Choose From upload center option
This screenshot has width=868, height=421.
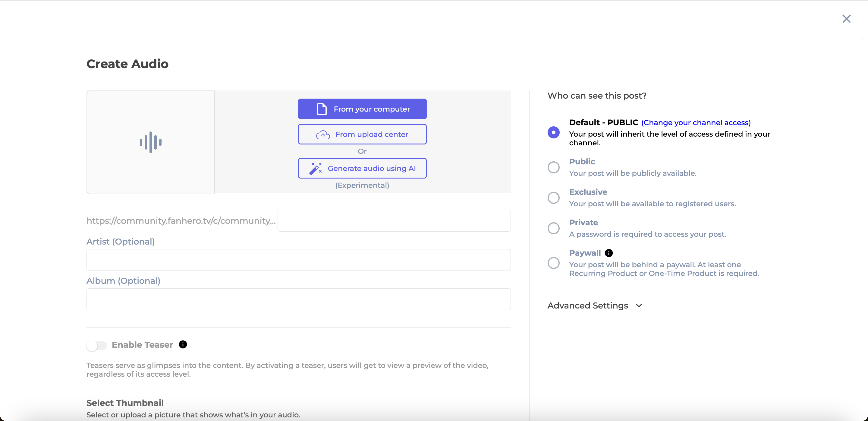click(x=362, y=134)
